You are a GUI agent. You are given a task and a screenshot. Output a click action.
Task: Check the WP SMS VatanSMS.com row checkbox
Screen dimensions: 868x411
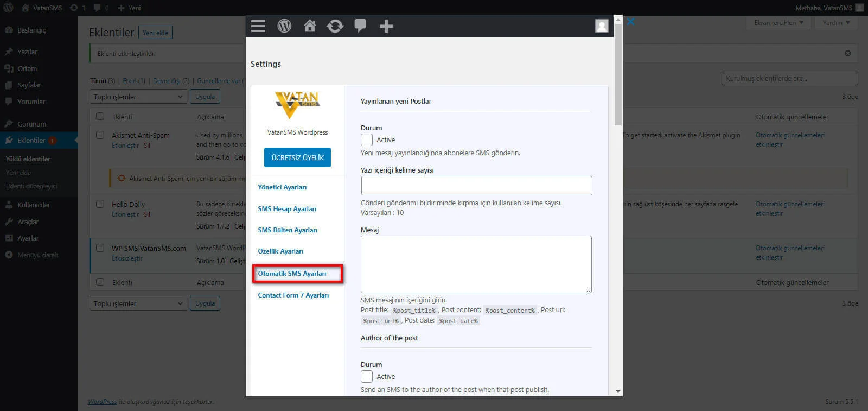pos(100,248)
